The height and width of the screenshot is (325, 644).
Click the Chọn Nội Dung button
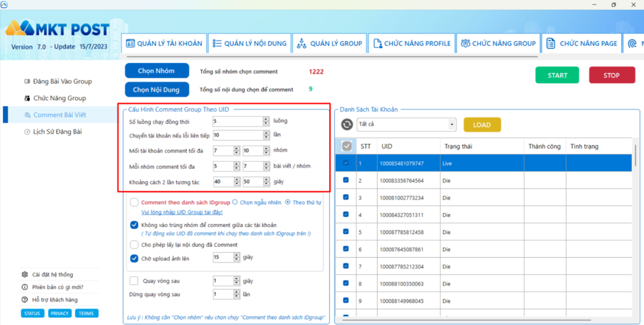coord(157,89)
